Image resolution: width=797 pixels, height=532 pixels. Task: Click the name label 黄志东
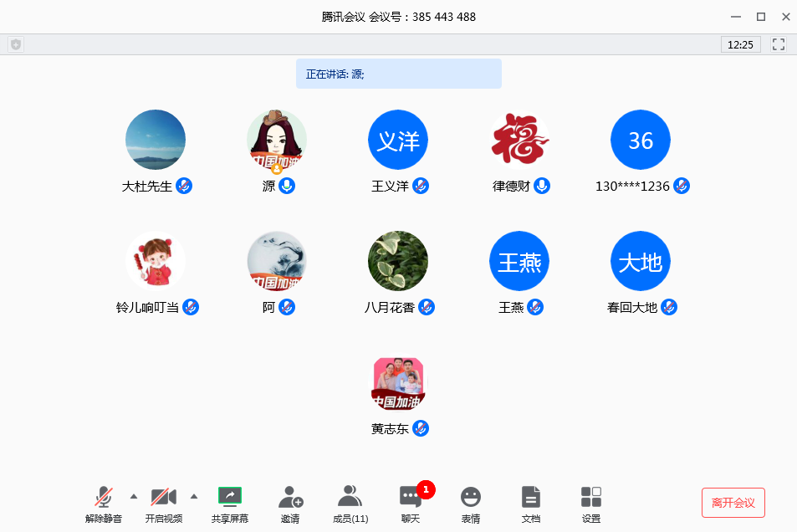pyautogui.click(x=390, y=429)
